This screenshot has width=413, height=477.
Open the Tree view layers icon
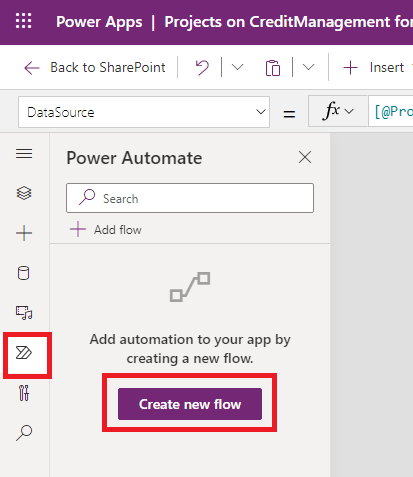click(x=24, y=193)
